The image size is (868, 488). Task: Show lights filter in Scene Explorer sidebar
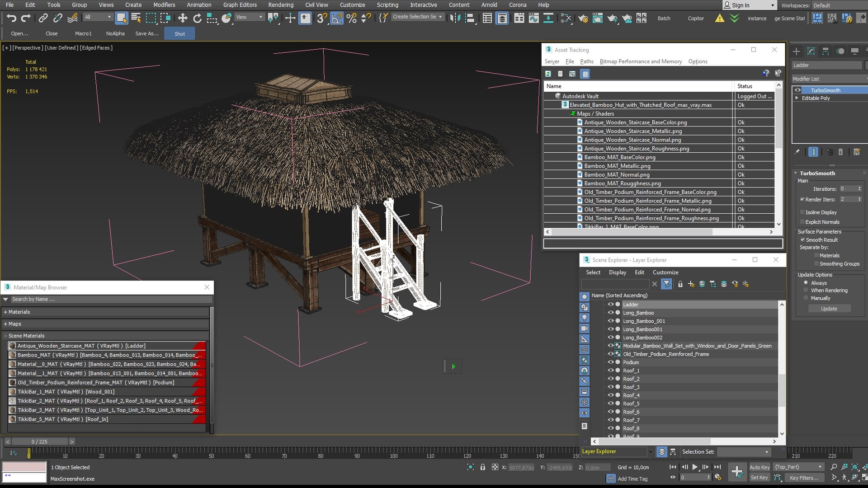[584, 318]
